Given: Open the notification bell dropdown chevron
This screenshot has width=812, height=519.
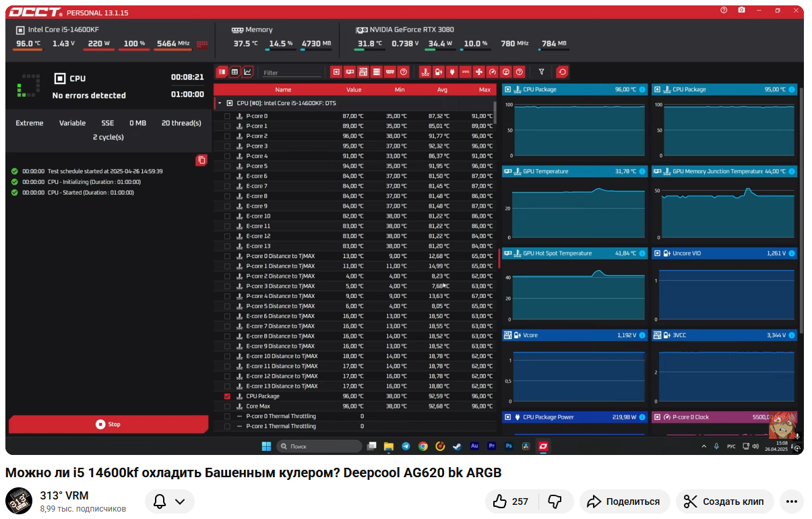Looking at the screenshot, I should pyautogui.click(x=180, y=501).
